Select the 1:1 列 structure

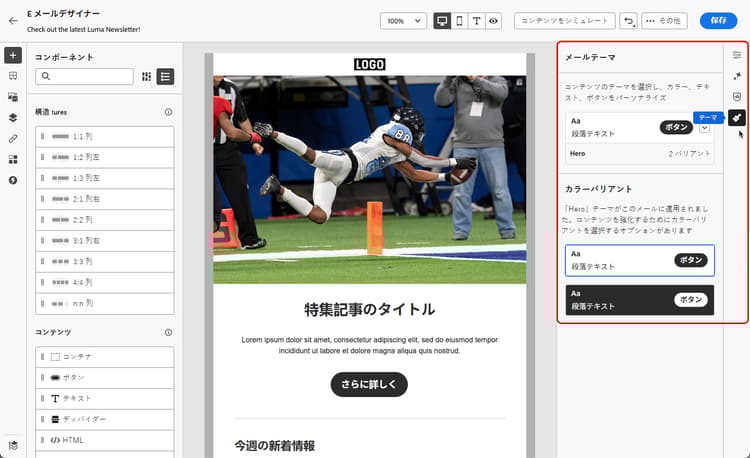pyautogui.click(x=105, y=137)
